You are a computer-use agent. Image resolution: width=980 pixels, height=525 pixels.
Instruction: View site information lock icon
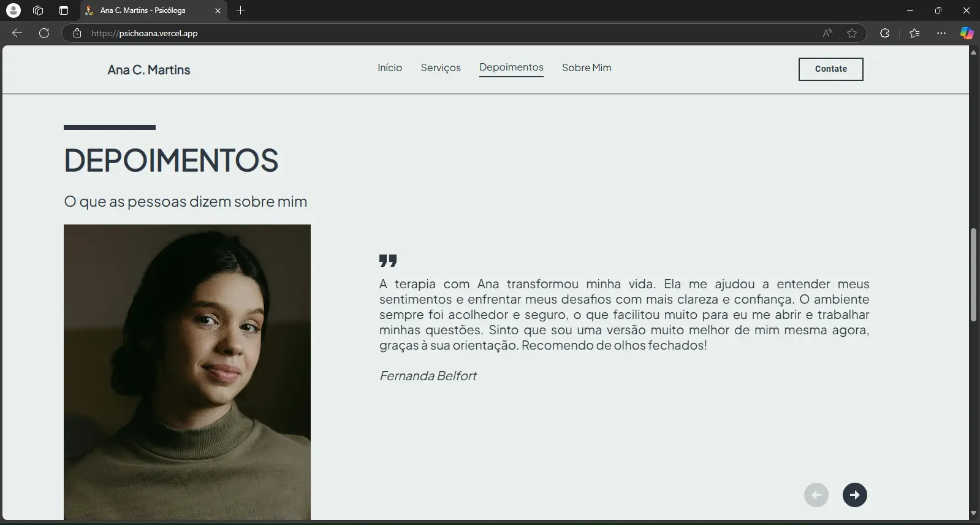[77, 33]
